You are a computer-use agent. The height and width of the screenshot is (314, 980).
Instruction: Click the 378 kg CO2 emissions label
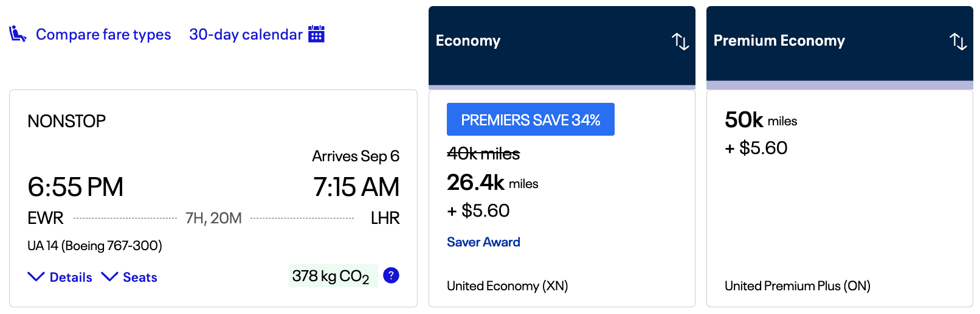point(331,276)
